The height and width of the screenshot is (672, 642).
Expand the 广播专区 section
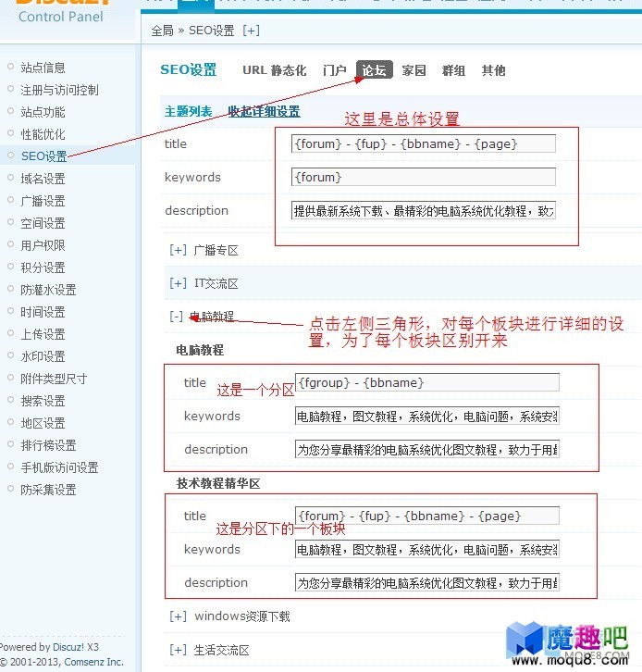(x=178, y=250)
